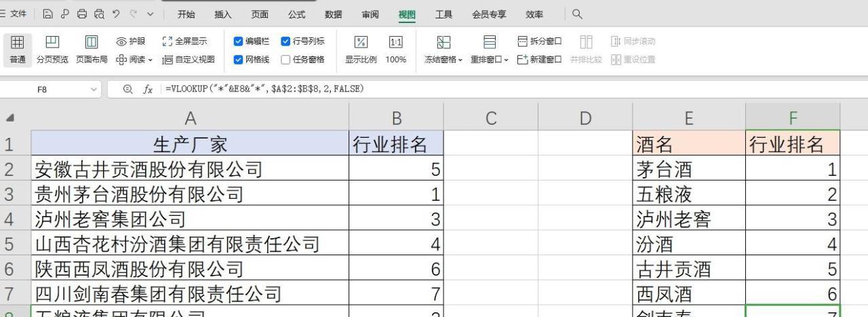This screenshot has width=868, height=317.
Task: Open the 效率 tab
Action: pyautogui.click(x=534, y=14)
